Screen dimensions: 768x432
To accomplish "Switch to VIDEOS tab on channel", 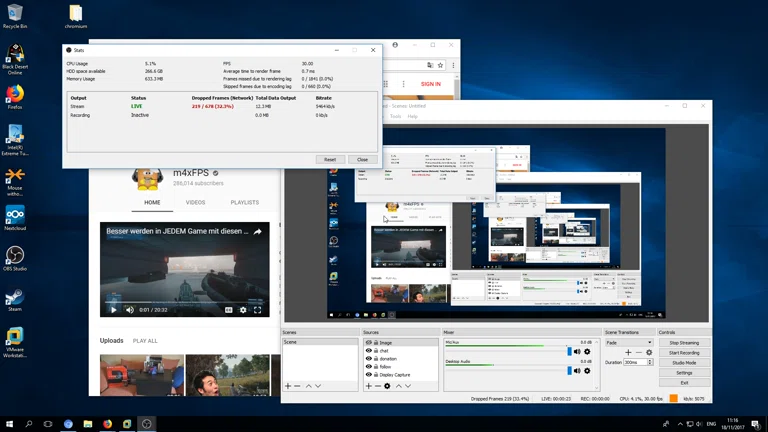I will [195, 202].
